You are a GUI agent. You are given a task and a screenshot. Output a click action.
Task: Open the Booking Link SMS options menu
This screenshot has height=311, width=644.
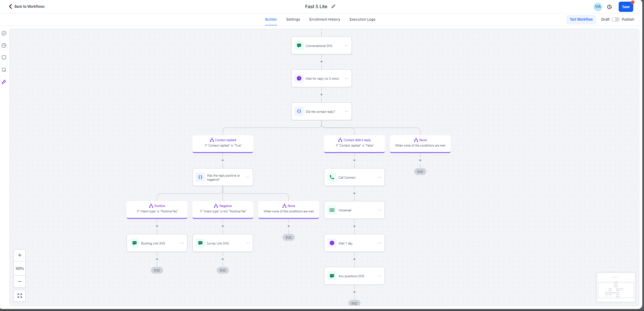182,243
